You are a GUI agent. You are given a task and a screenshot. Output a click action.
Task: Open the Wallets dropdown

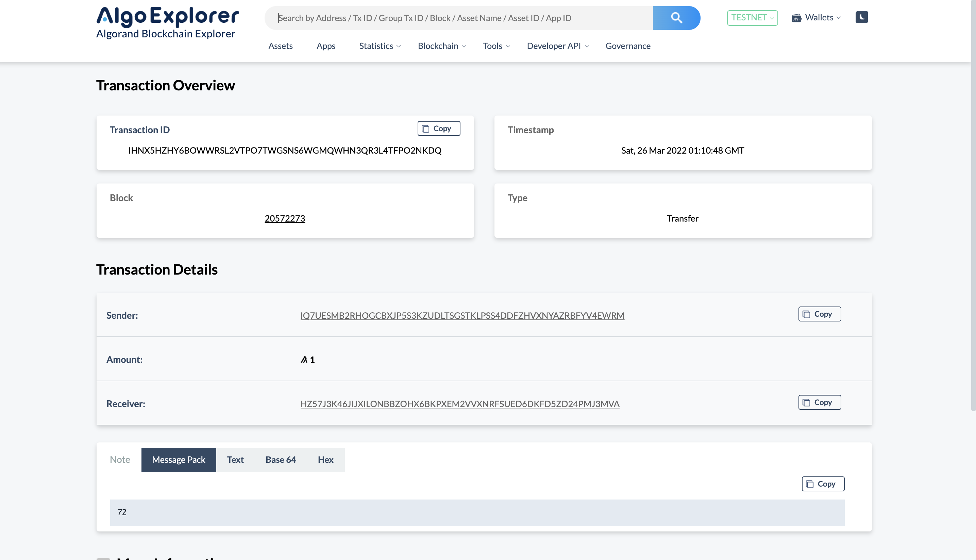click(x=816, y=18)
